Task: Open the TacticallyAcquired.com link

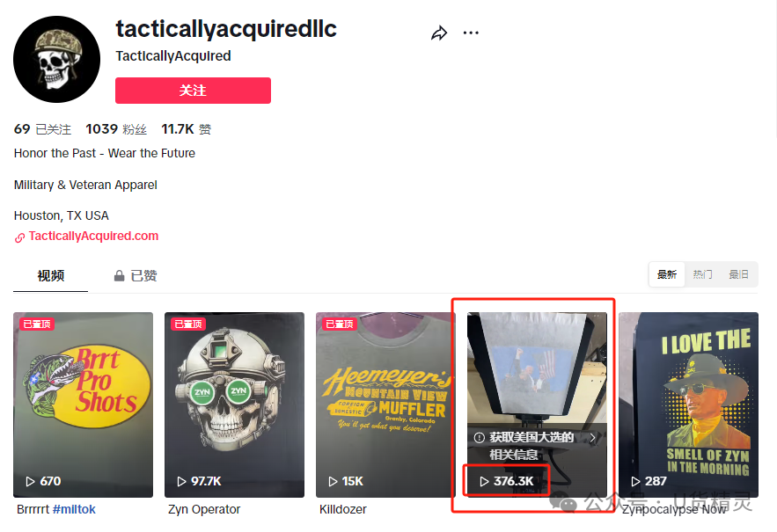Action: 93,237
